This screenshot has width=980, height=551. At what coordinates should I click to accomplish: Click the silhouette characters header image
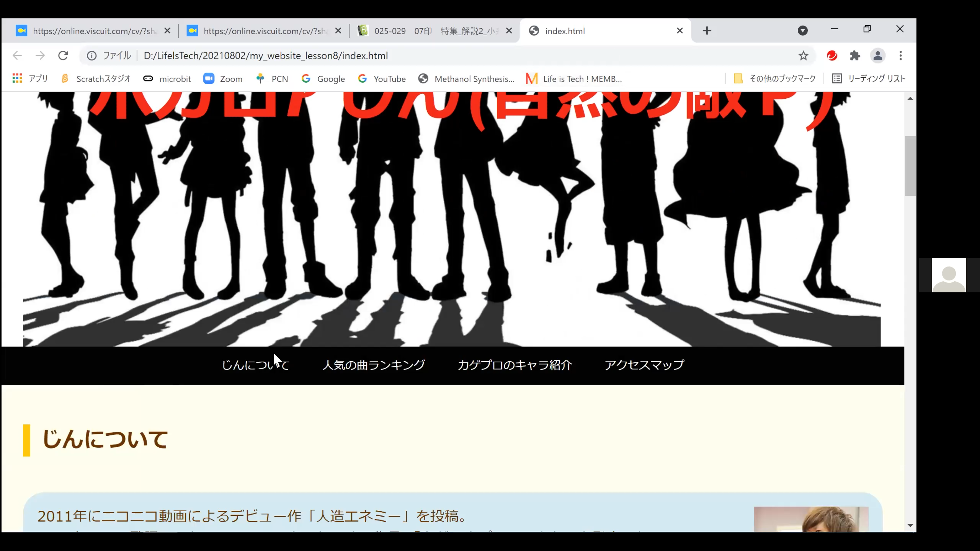[452, 219]
